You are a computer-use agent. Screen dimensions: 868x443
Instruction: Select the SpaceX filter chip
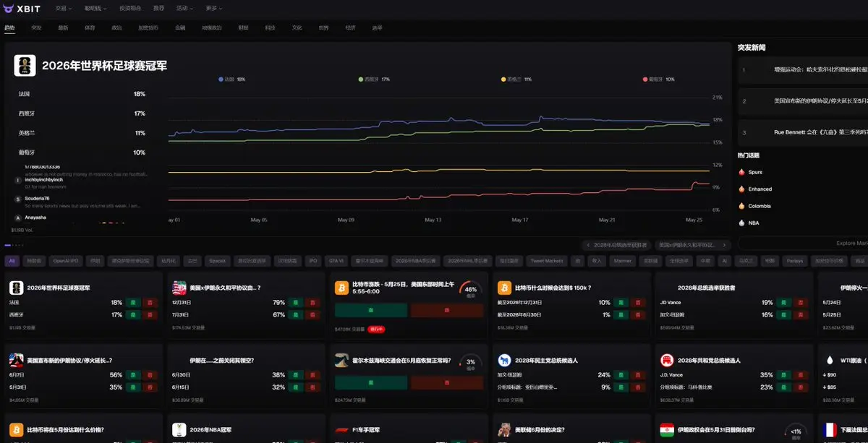pos(217,261)
